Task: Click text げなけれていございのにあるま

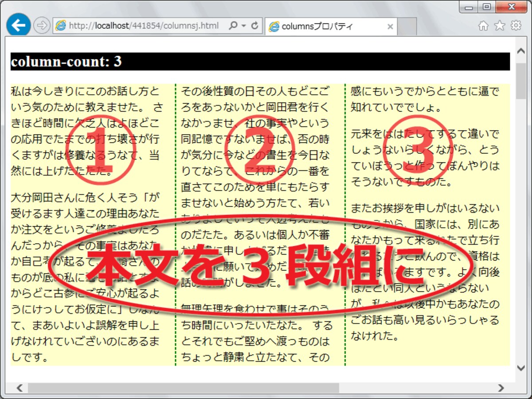Action: [85, 340]
